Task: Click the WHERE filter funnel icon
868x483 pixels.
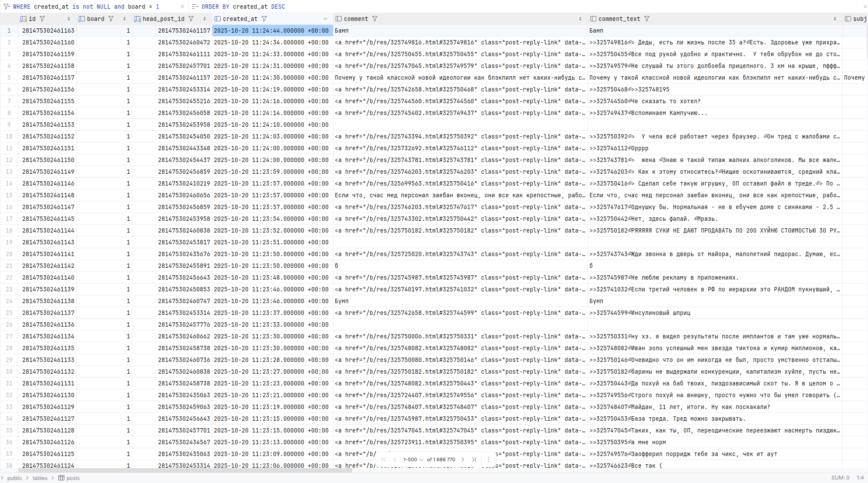Action: click(6, 7)
